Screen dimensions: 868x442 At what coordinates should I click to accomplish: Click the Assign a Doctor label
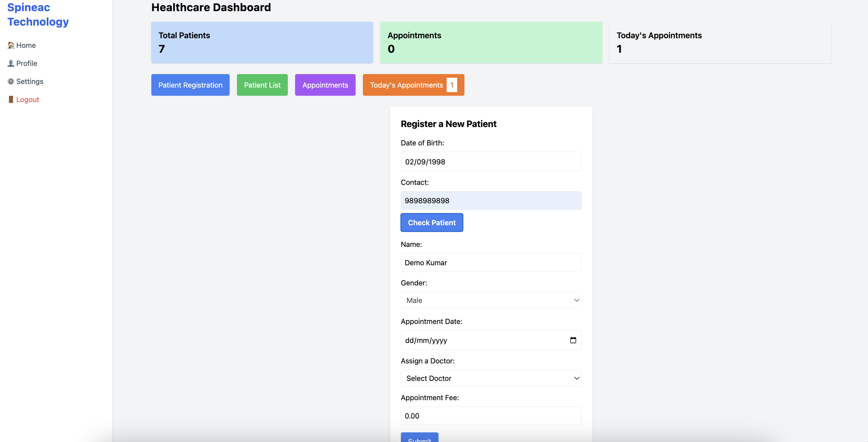(428, 361)
